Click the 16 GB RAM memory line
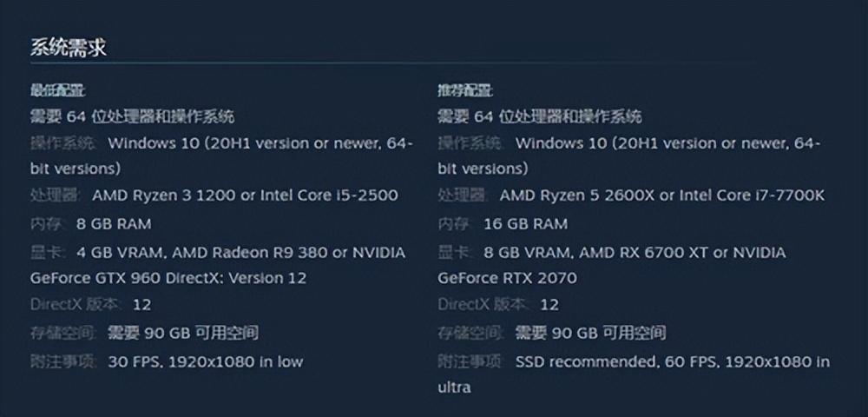Image resolution: width=868 pixels, height=417 pixels. pyautogui.click(x=503, y=224)
